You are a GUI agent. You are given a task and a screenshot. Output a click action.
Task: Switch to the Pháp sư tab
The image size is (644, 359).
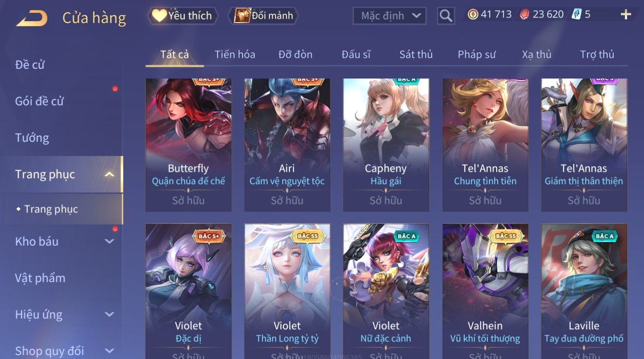tap(477, 55)
